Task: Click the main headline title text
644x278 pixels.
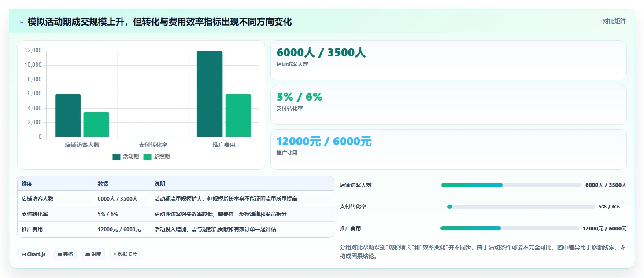Action: click(x=159, y=22)
